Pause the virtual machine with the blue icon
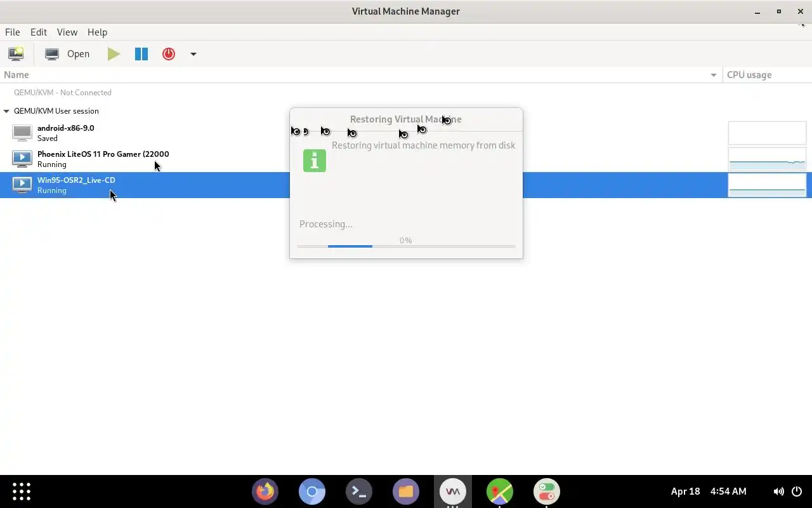This screenshot has height=508, width=812. 141,54
